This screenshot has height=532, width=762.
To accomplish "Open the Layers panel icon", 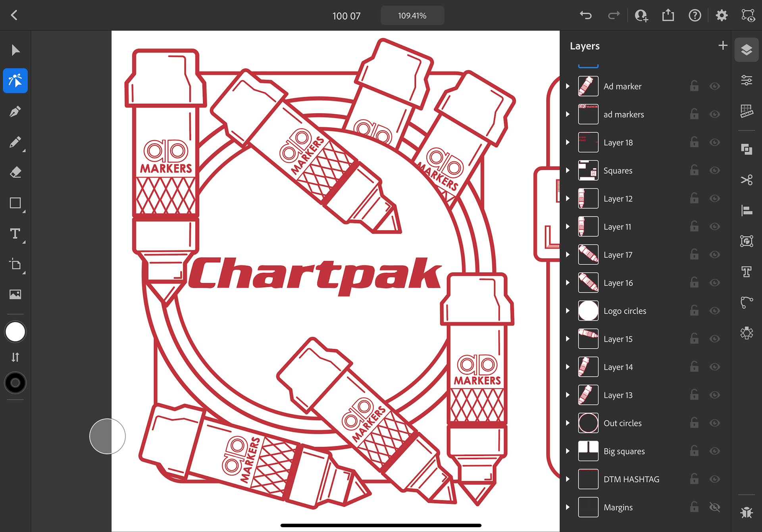I will tap(747, 50).
